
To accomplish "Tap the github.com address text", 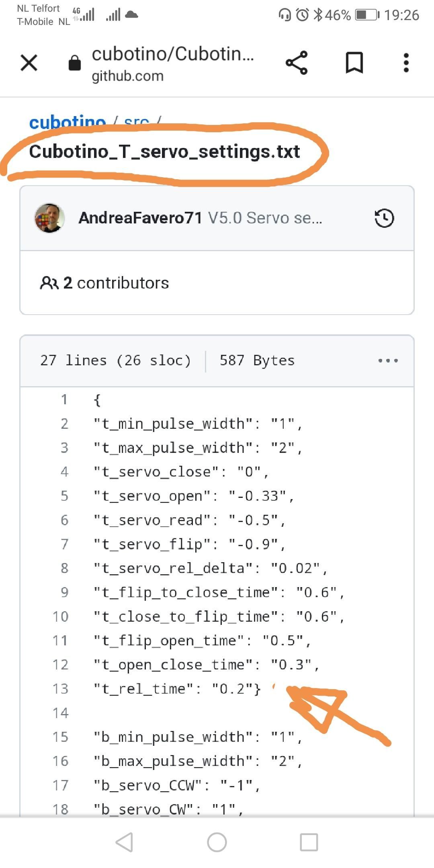I will 128,76.
